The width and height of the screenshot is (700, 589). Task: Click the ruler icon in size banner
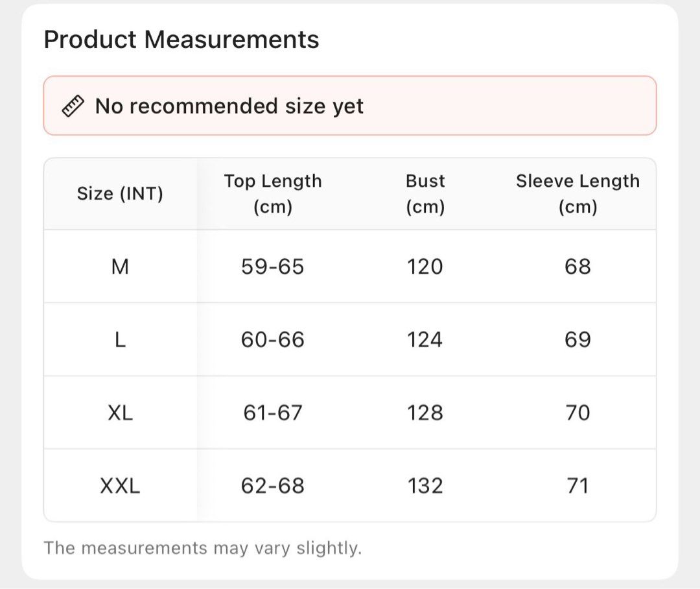(73, 106)
